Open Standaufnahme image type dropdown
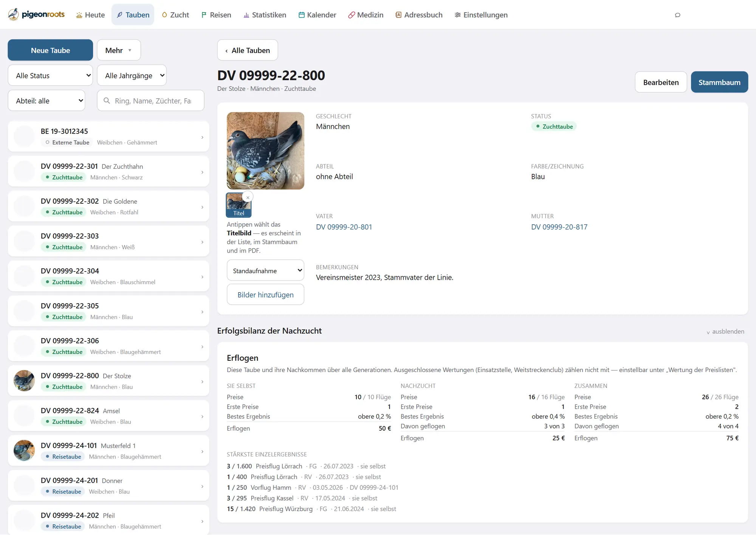The image size is (756, 535). pos(265,270)
